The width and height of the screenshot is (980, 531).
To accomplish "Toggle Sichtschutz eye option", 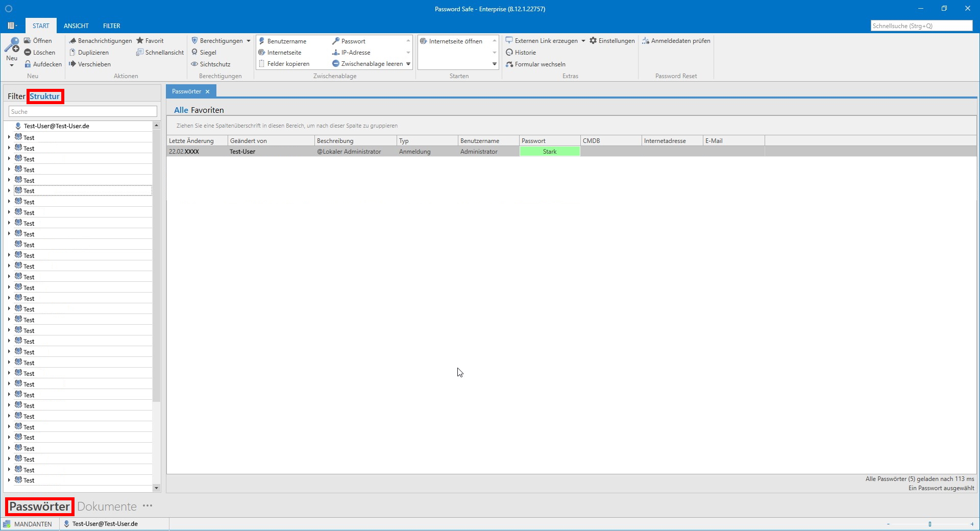I will (194, 64).
